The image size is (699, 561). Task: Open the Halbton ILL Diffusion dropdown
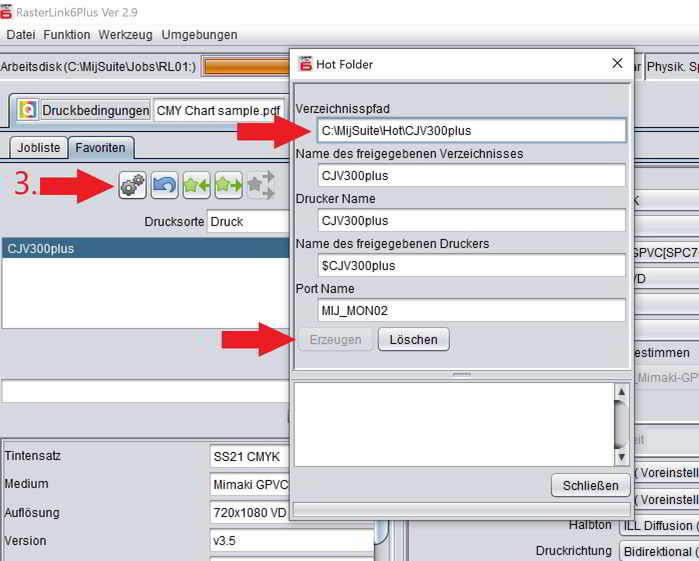click(x=659, y=525)
